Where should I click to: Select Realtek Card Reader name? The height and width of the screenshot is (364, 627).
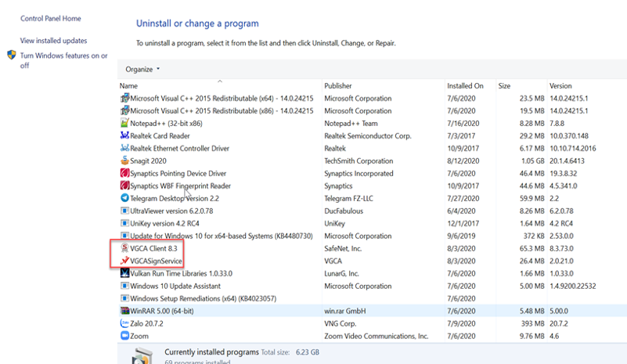click(x=160, y=136)
